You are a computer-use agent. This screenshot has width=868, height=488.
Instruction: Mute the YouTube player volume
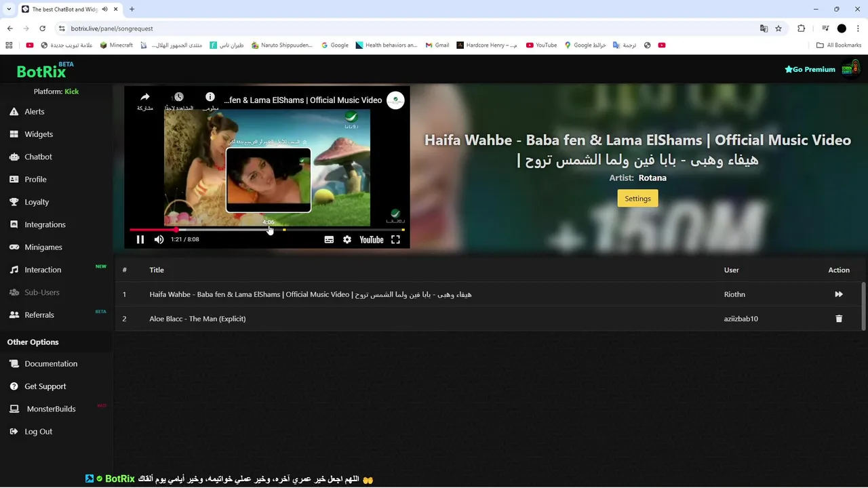pos(159,239)
